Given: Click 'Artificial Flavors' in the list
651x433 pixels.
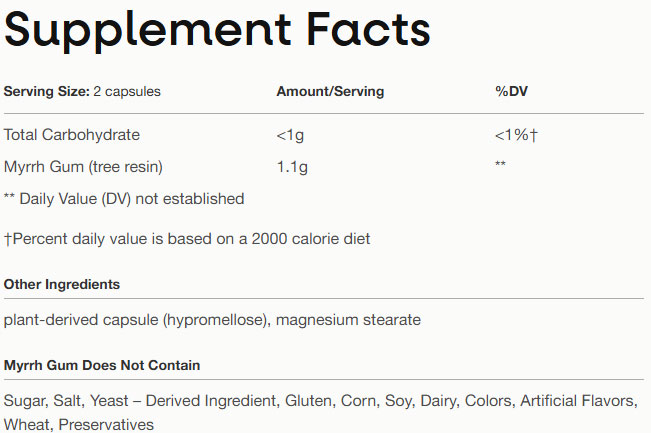Looking at the screenshot, I should [577, 401].
